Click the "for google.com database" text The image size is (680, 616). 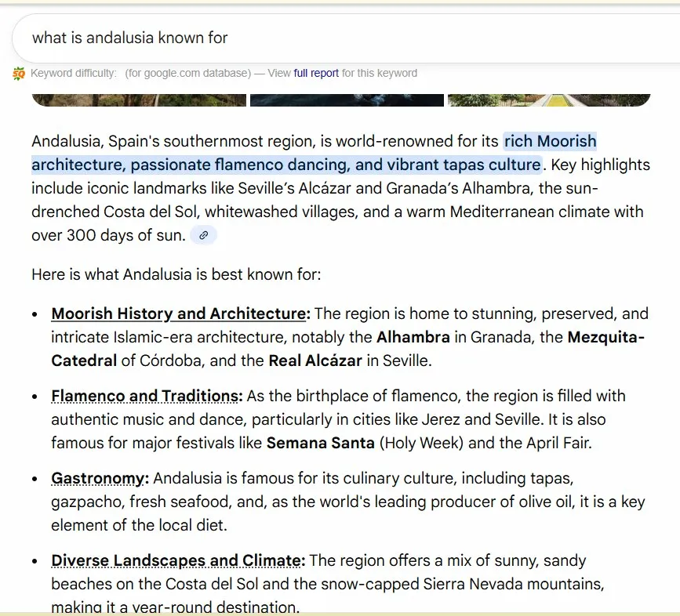coord(187,74)
